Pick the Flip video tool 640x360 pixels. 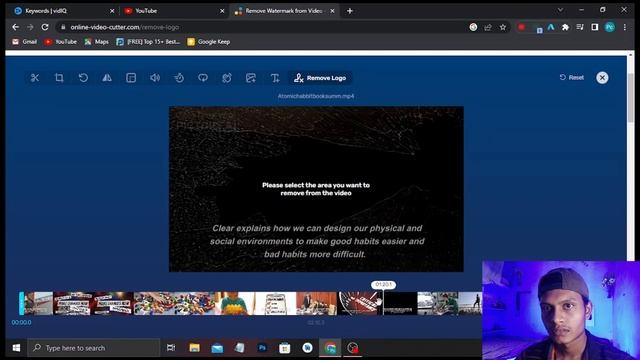pyautogui.click(x=107, y=78)
